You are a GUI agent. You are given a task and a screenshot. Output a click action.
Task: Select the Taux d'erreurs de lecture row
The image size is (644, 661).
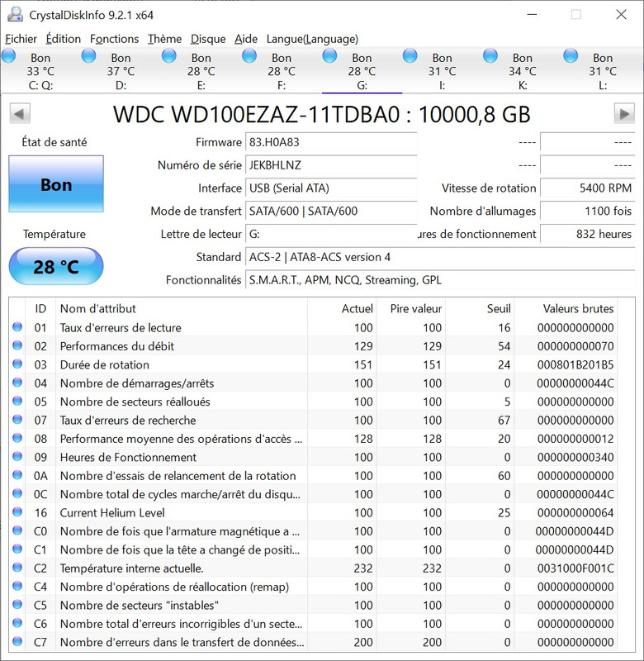coord(313,327)
